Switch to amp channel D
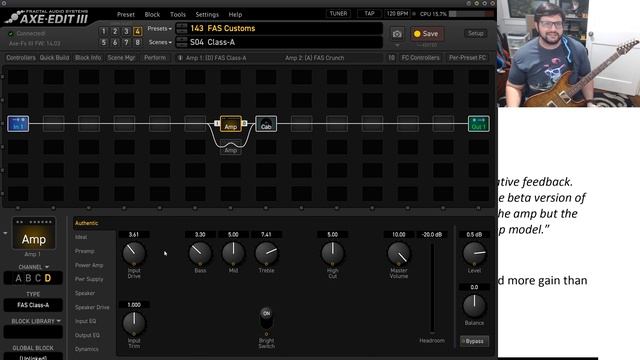Image resolution: width=640 pixels, height=360 pixels. coord(48,278)
